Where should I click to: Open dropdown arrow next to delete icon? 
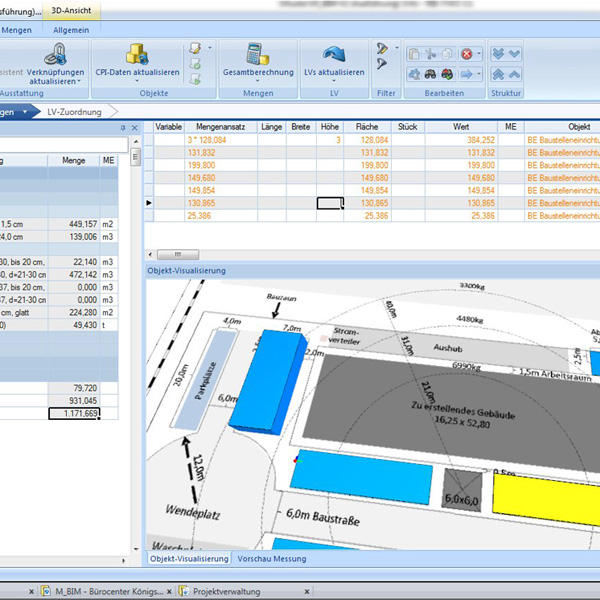point(479,53)
